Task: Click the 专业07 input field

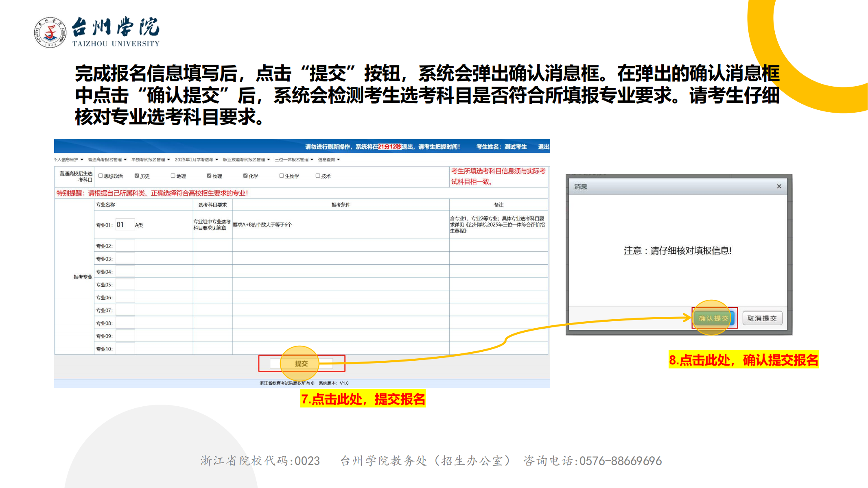Action: point(125,310)
